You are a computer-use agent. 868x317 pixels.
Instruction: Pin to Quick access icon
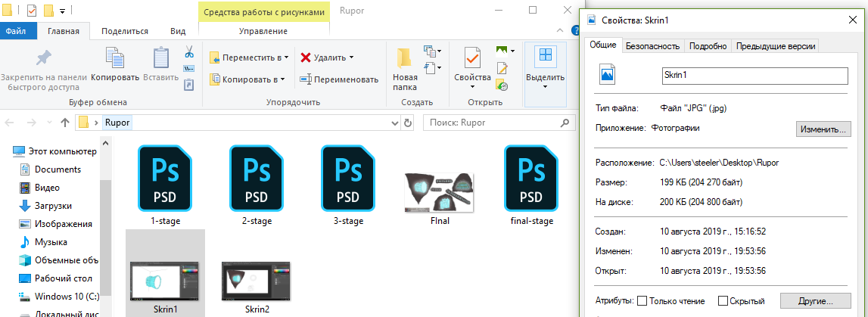42,59
